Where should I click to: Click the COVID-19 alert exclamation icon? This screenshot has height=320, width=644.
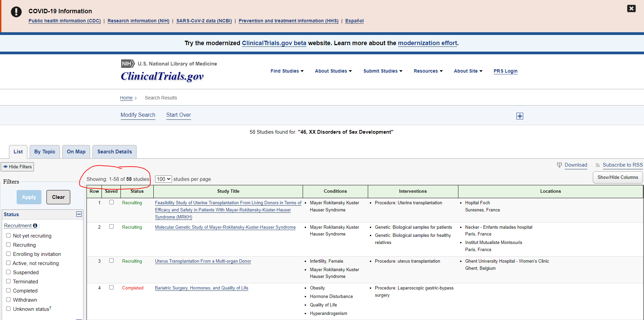(x=16, y=12)
